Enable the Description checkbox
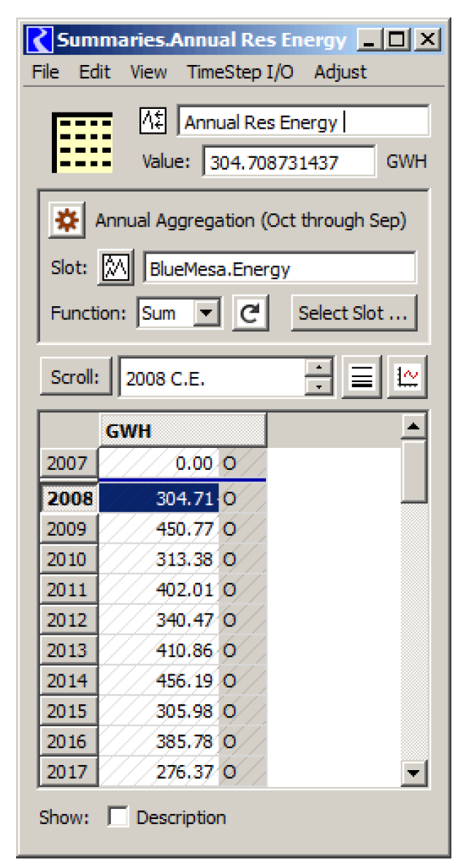The image size is (466, 868). (x=118, y=817)
